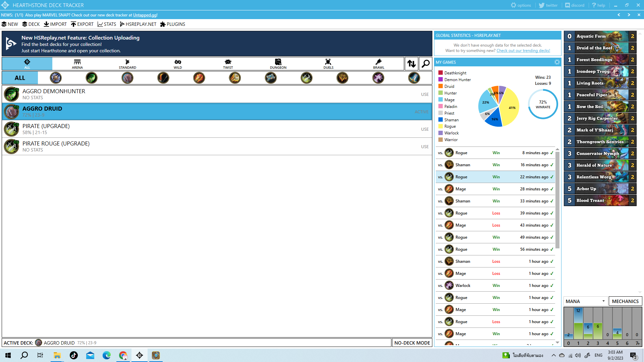This screenshot has width=644, height=362.
Task: Filter decks by Paladin class icon
Action: point(235,78)
